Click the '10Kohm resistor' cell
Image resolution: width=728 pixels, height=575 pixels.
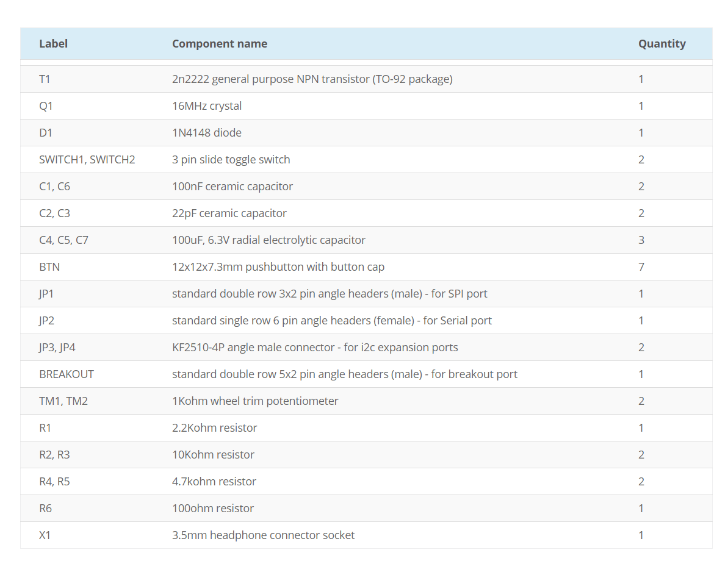pos(213,455)
